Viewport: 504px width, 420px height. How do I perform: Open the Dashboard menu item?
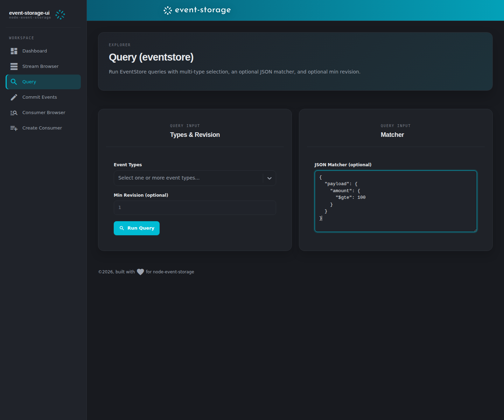click(x=43, y=51)
